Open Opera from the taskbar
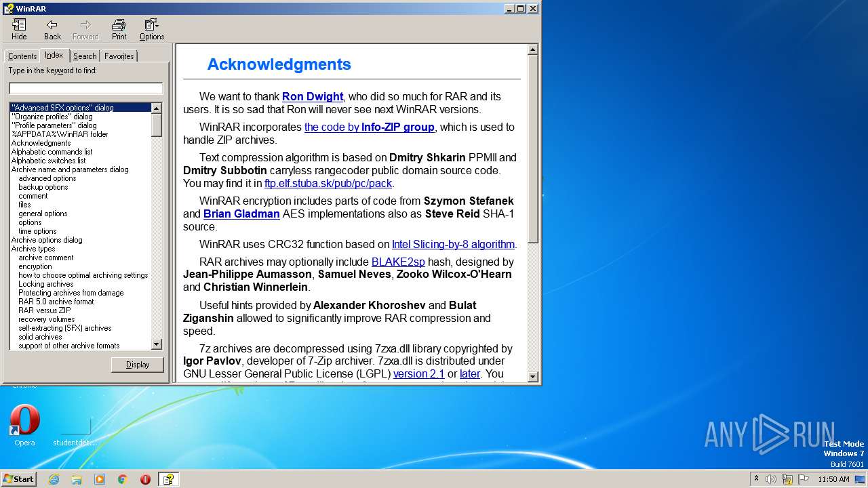Screen dimensions: 868x488 (145, 479)
